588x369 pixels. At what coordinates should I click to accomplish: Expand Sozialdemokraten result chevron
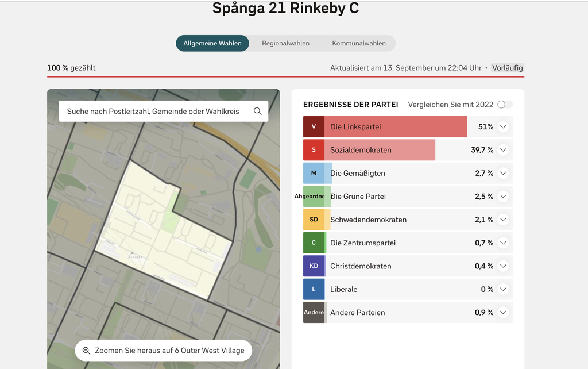503,150
